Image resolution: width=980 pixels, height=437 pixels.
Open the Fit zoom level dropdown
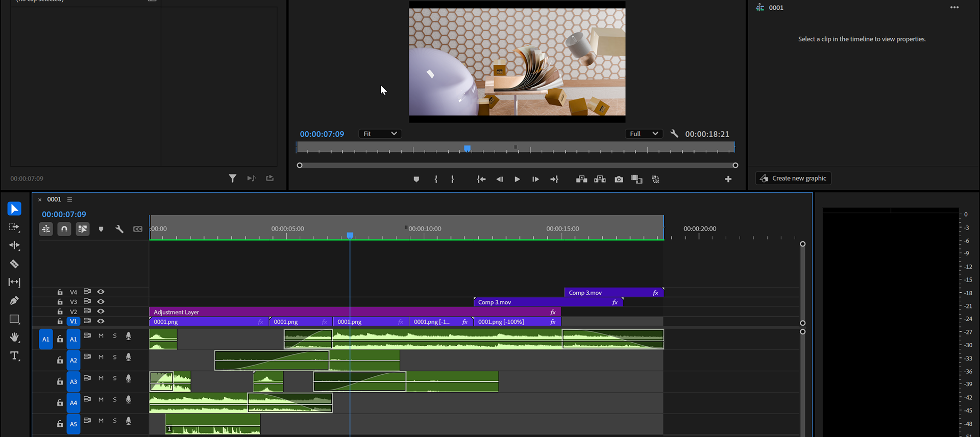(380, 134)
